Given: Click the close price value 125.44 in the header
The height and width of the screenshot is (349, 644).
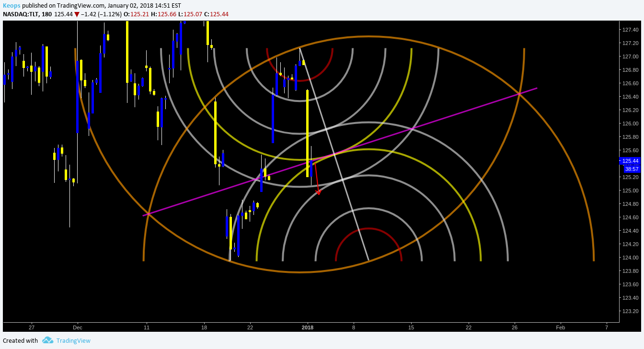Looking at the screenshot, I should [219, 14].
